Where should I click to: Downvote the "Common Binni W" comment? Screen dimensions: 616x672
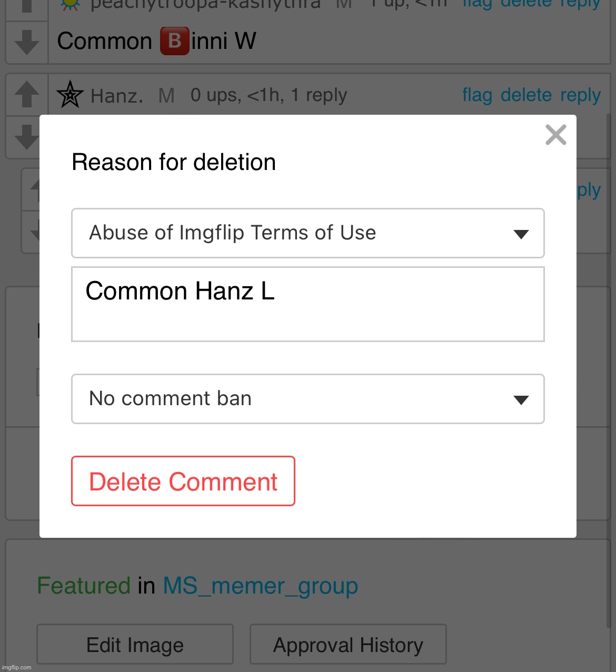click(x=27, y=43)
